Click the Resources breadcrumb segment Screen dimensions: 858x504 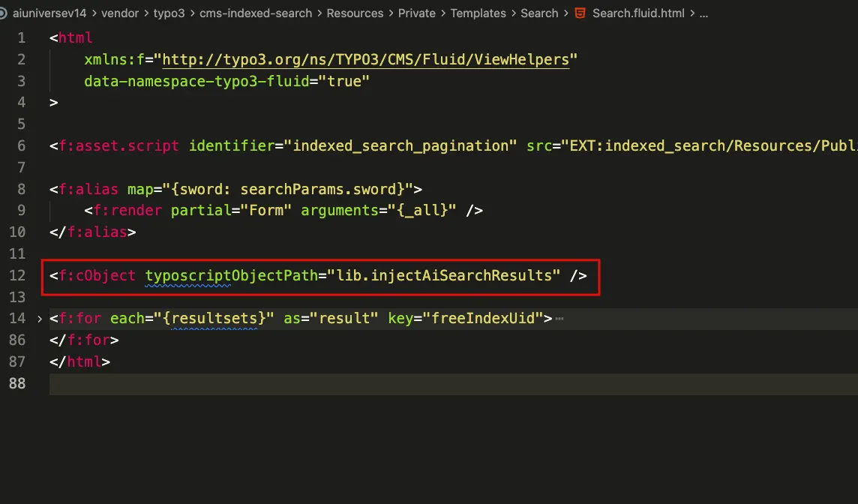355,13
